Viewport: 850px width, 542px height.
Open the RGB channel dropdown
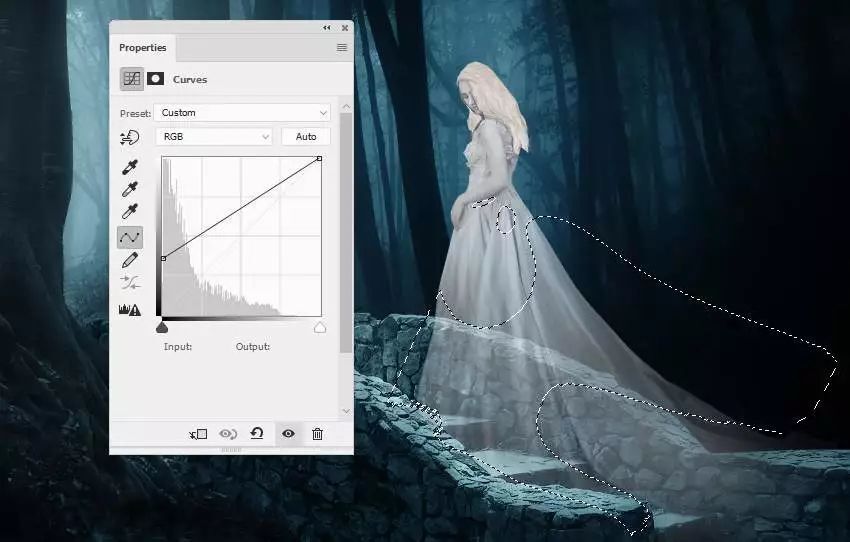coord(214,137)
